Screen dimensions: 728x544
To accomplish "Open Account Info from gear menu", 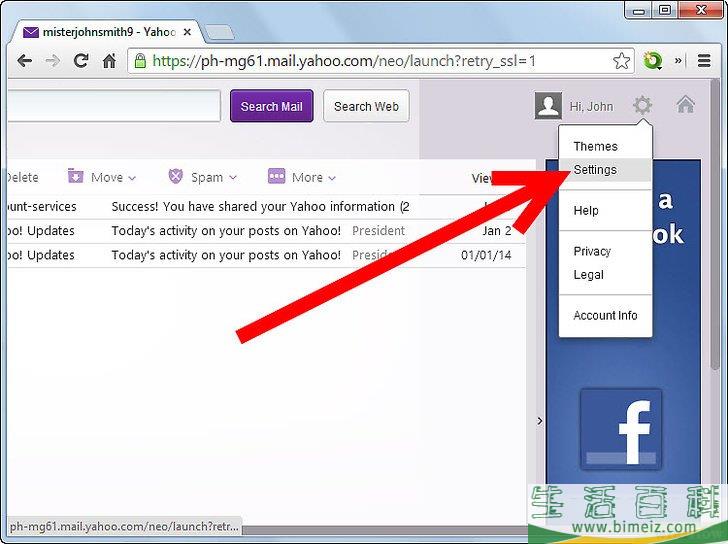I will 605,316.
